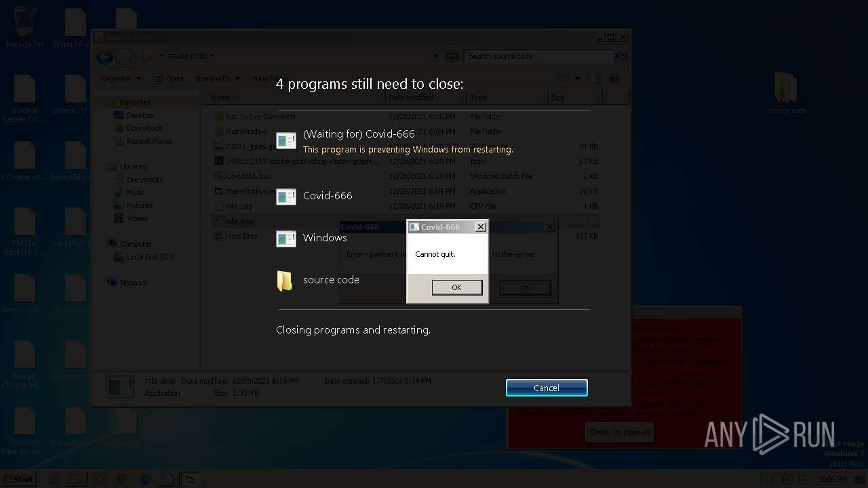The image size is (868, 488).
Task: Click the Back arrow in the Explorer window
Action: (x=104, y=57)
